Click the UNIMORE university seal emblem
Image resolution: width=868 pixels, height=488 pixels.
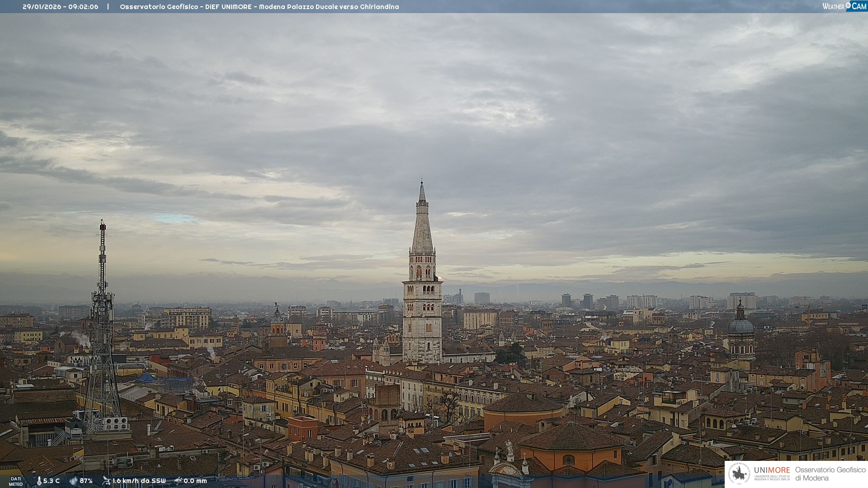point(740,474)
